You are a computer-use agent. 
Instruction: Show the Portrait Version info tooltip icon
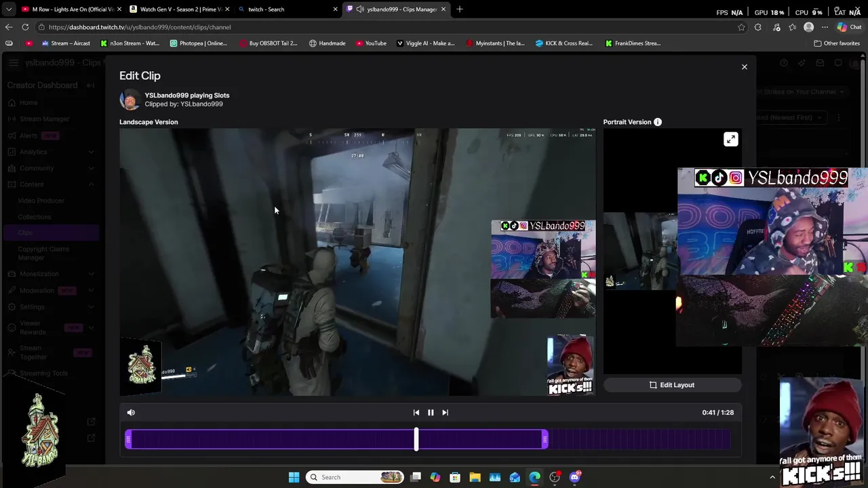pyautogui.click(x=658, y=122)
